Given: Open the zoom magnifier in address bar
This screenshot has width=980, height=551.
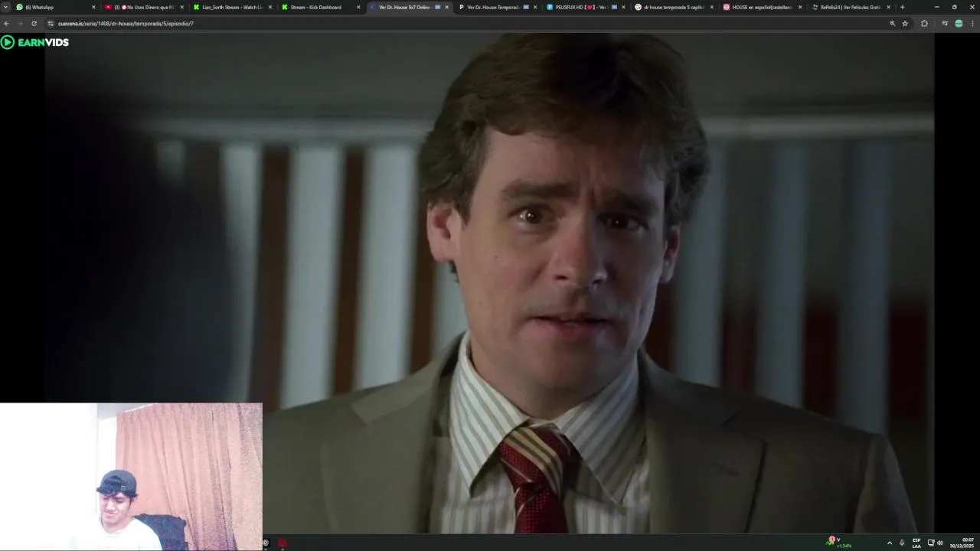Looking at the screenshot, I should [892, 24].
